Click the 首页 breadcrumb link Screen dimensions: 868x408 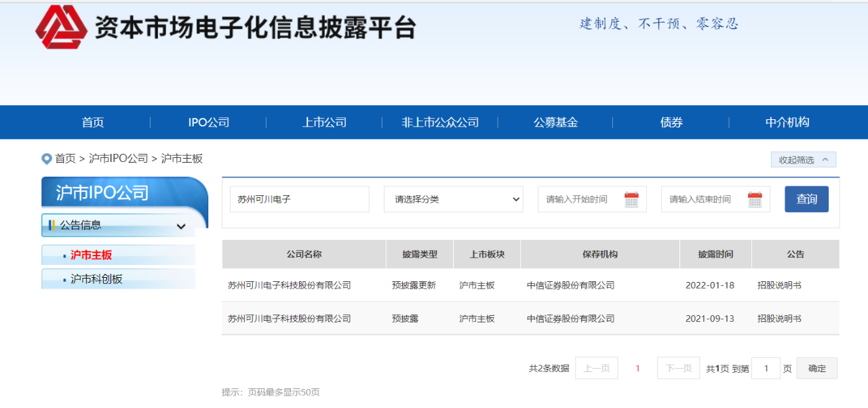coord(65,159)
